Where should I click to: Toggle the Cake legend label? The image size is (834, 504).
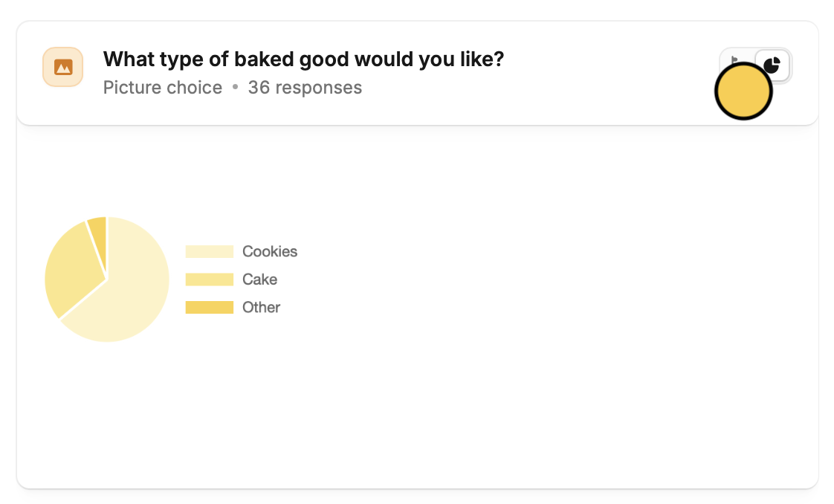(x=259, y=280)
